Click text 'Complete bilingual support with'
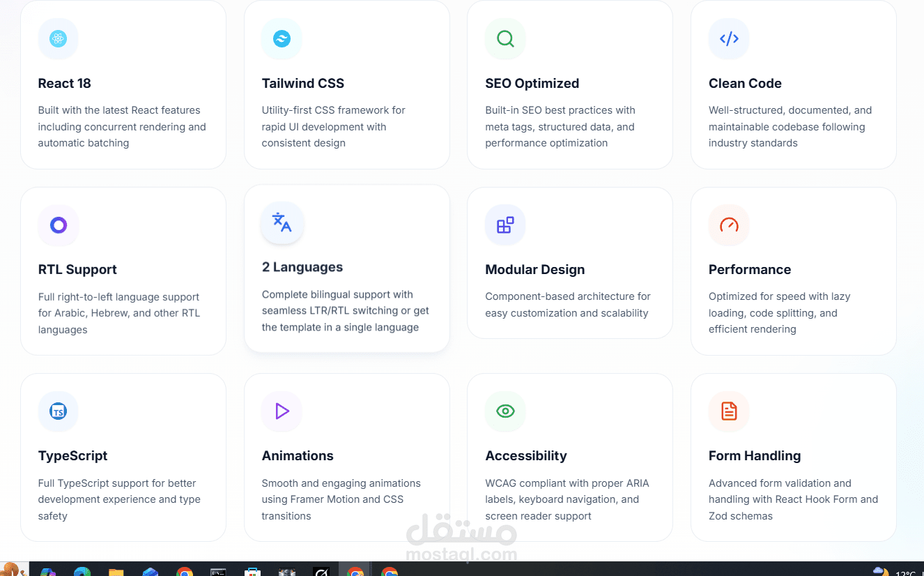The image size is (924, 576). coord(337,294)
